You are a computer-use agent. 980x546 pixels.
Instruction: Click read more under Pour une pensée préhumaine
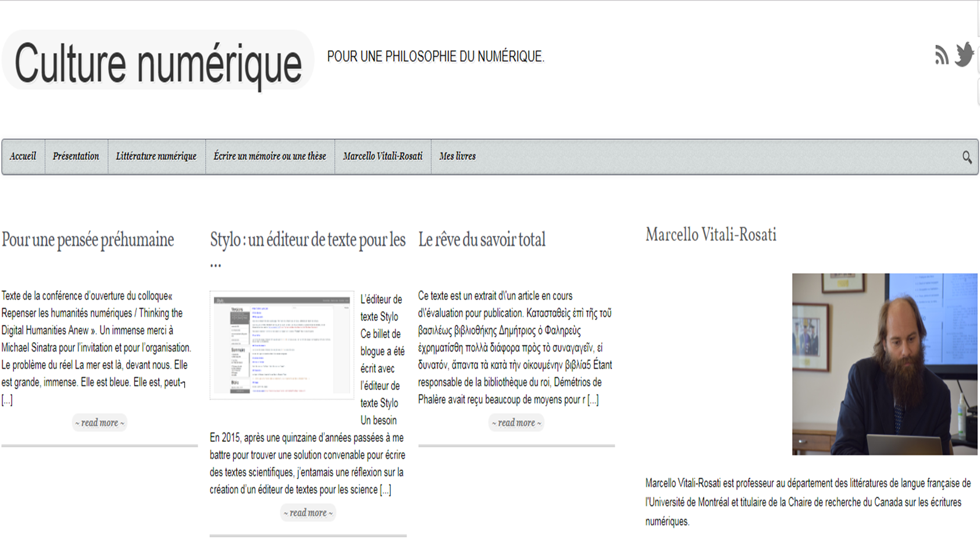(x=99, y=423)
